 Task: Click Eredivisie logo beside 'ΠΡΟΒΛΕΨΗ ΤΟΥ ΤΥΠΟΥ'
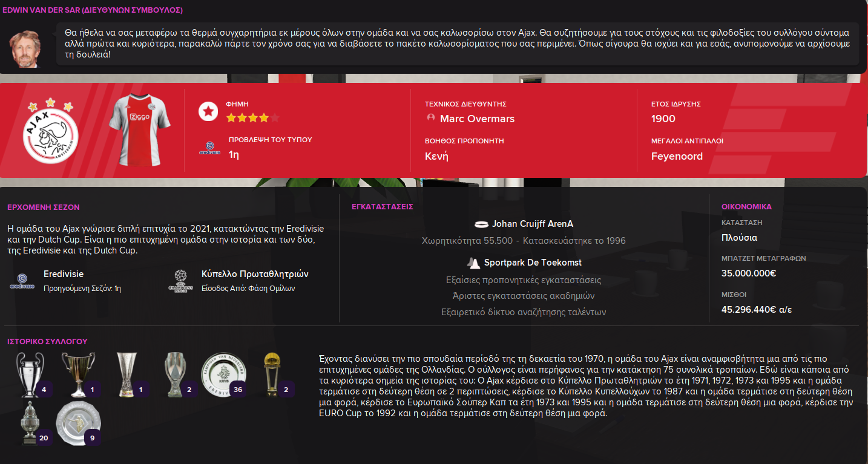[x=209, y=148]
